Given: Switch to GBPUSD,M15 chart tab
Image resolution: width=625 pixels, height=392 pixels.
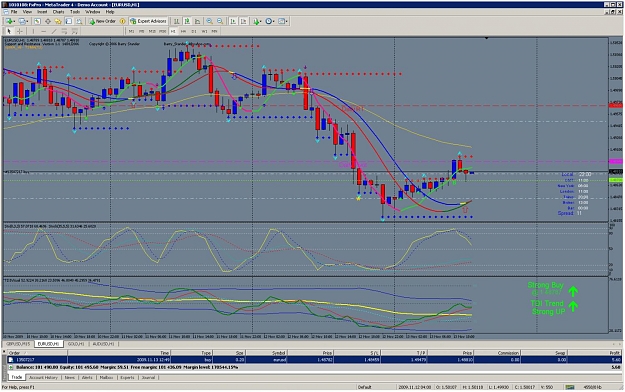Looking at the screenshot, I should pyautogui.click(x=18, y=344).
